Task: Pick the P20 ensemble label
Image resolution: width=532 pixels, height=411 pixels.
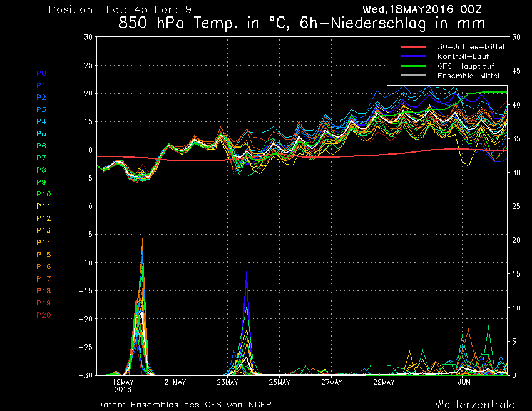Action: pos(44,315)
